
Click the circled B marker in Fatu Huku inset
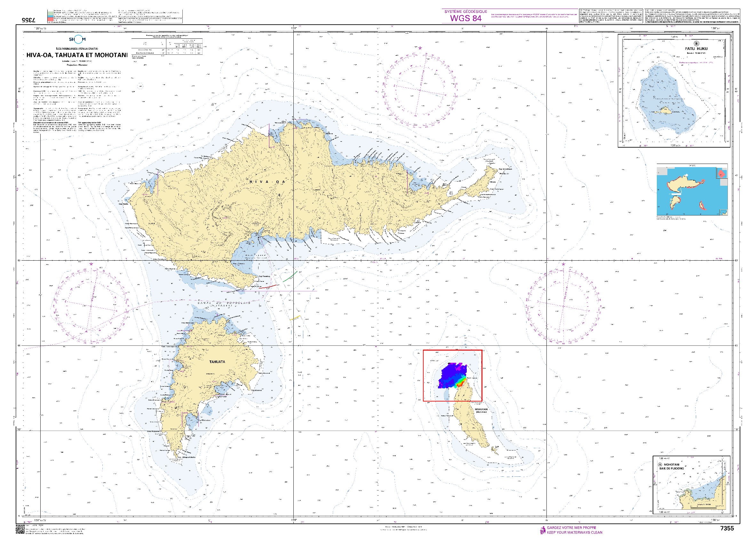(696, 44)
